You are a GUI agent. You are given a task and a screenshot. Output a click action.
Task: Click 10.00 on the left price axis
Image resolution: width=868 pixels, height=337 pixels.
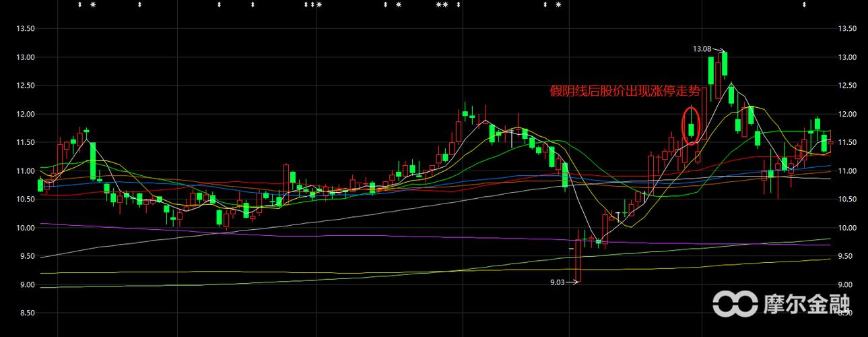click(26, 228)
